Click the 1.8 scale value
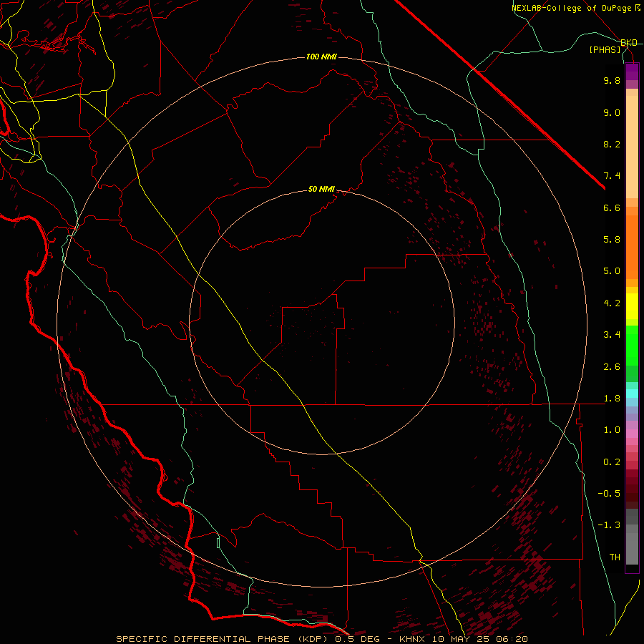The height and width of the screenshot is (644, 644). point(612,399)
